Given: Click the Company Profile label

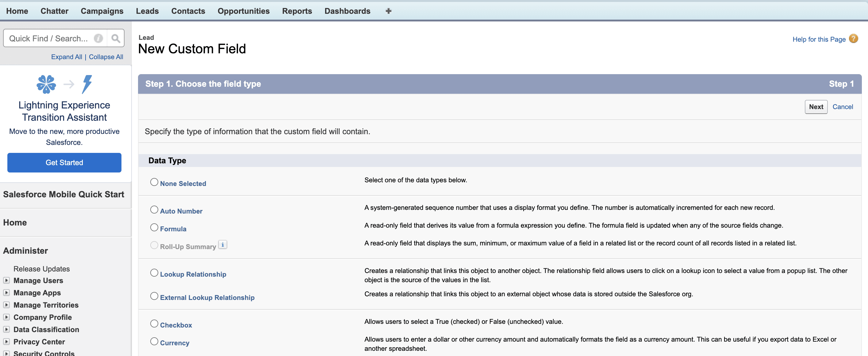Looking at the screenshot, I should [42, 317].
